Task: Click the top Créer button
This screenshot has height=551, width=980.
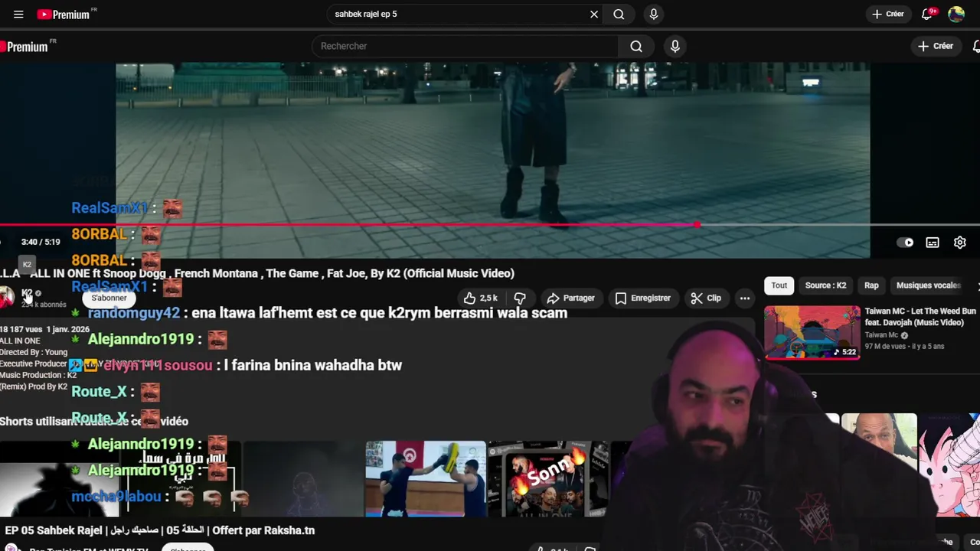Action: coord(888,14)
